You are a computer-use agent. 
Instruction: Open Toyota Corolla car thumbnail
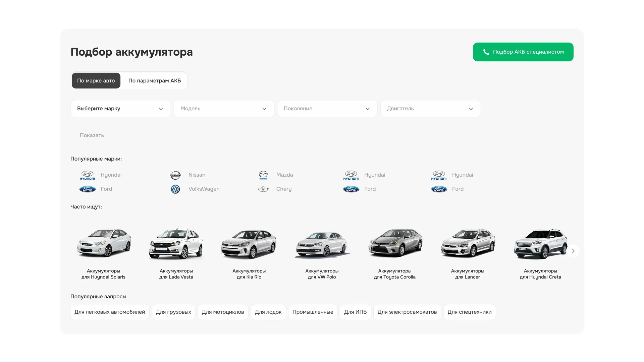coord(395,243)
